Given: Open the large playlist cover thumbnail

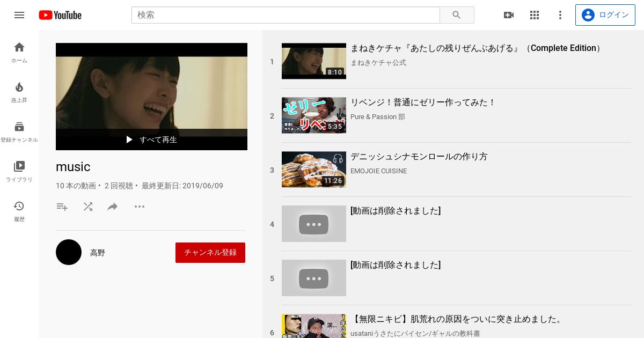Looking at the screenshot, I should (x=151, y=97).
